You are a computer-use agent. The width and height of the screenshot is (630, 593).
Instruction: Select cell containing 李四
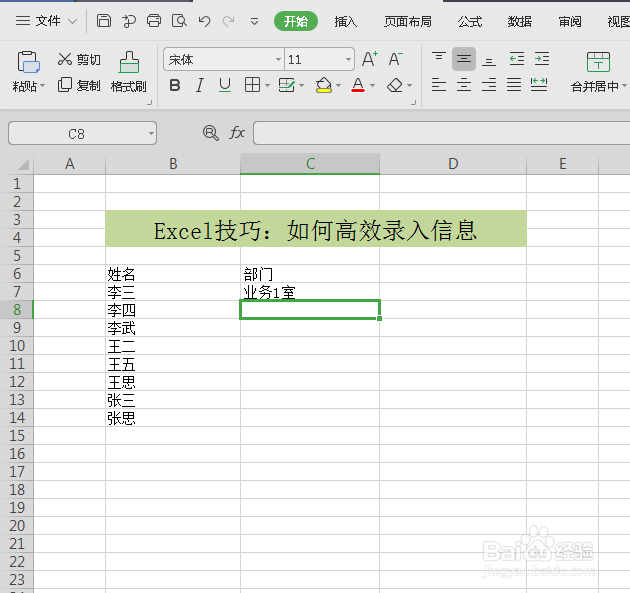tap(173, 310)
